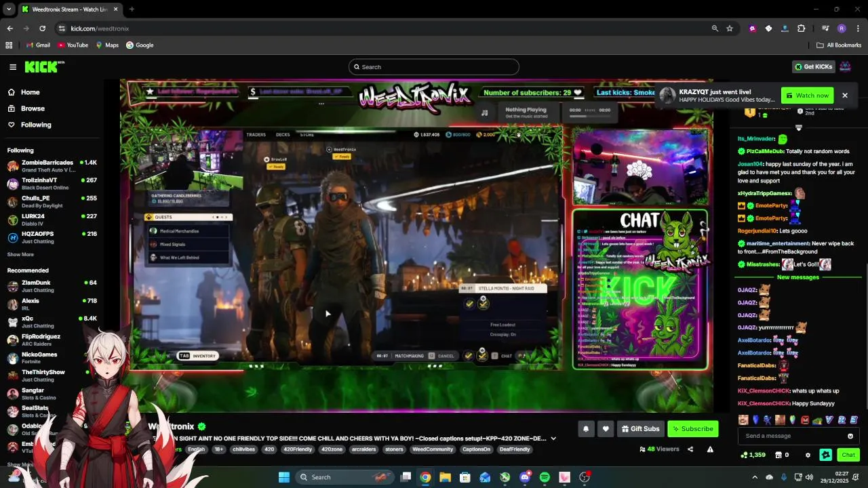The height and width of the screenshot is (488, 868).
Task: Open Chulls_PE channel in sidebar
Action: click(x=52, y=202)
